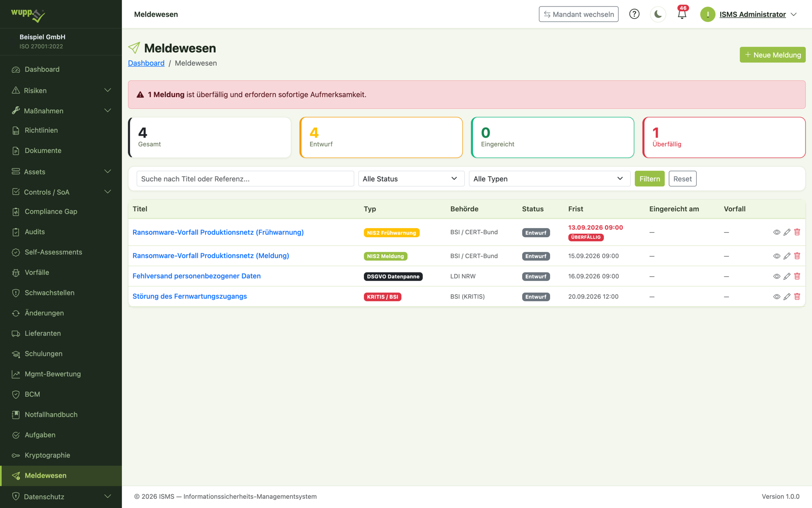Open Notfallhandbuch in sidebar

click(x=61, y=415)
